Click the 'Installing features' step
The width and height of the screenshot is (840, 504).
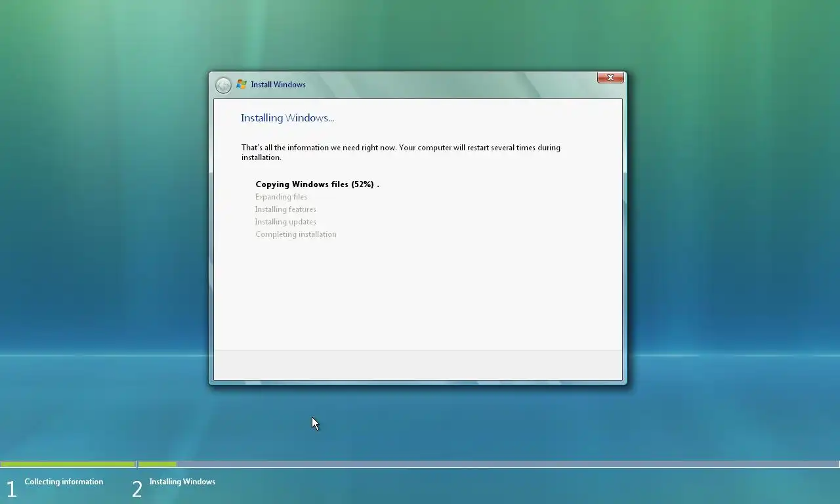coord(285,209)
